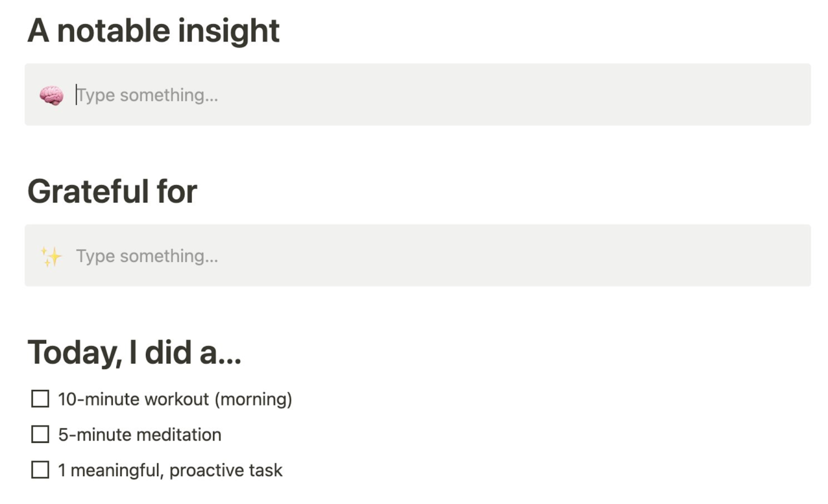828x504 pixels.
Task: Select the "Grateful for" heading
Action: click(113, 191)
